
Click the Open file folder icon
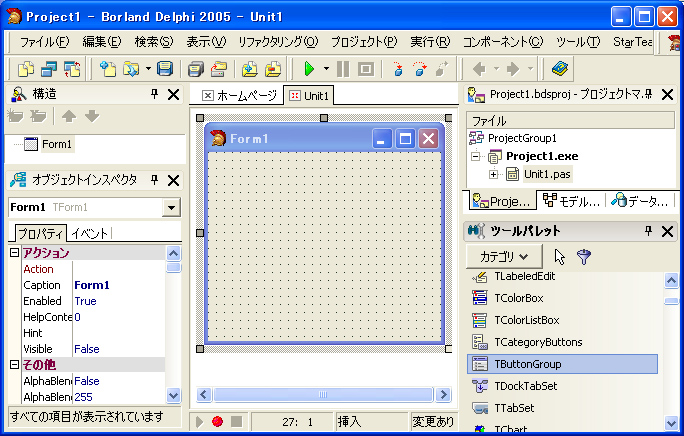[x=130, y=69]
